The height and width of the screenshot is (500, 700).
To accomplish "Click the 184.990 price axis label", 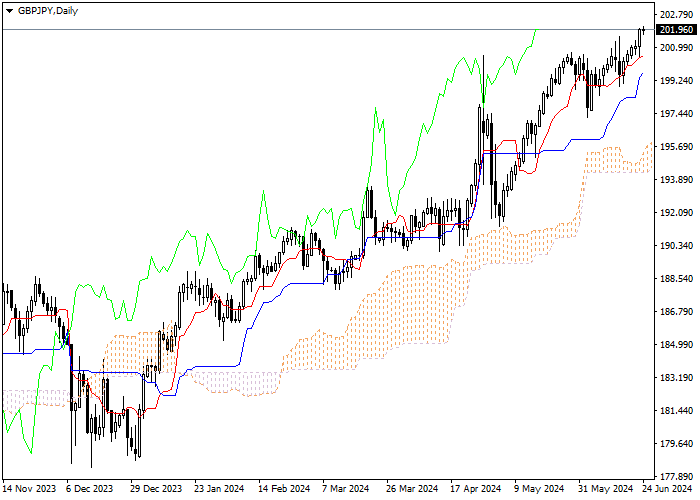I will coord(676,345).
